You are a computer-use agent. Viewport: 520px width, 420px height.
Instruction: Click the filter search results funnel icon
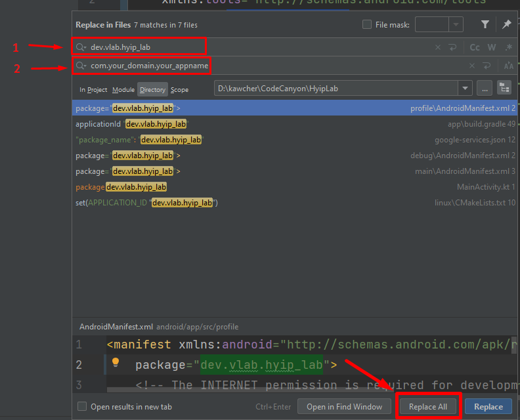point(485,25)
